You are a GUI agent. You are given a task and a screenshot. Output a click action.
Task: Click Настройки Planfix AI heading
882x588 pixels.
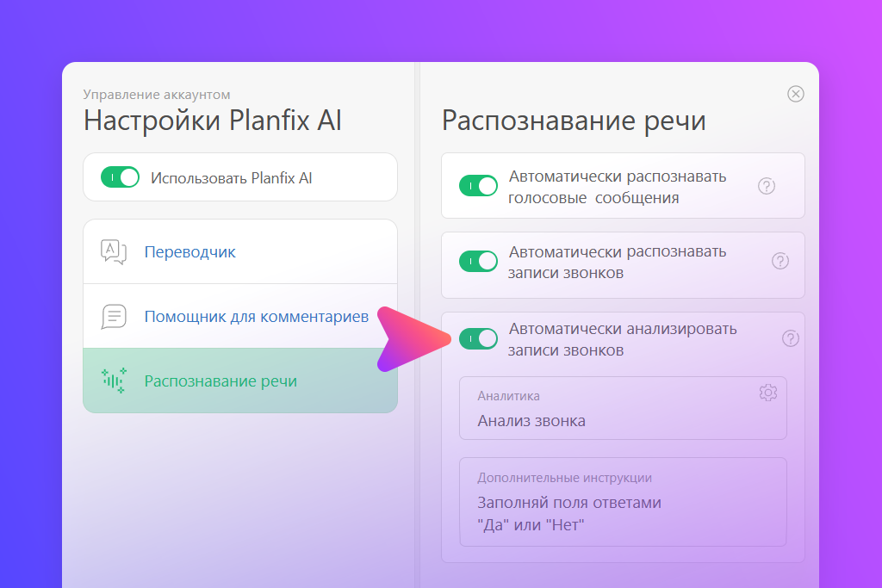[213, 121]
